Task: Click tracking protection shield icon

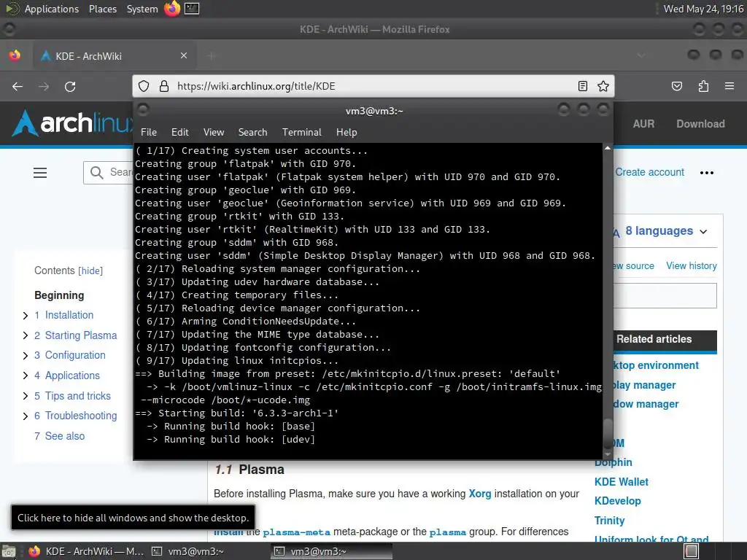Action: pyautogui.click(x=144, y=86)
